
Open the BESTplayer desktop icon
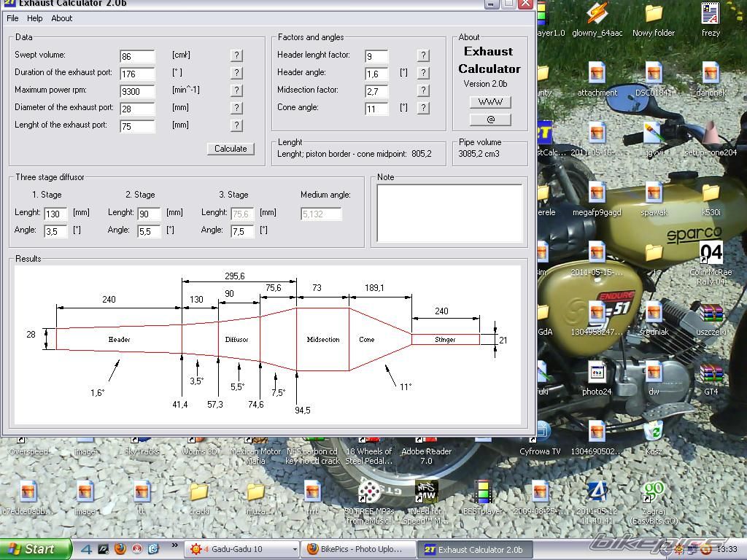point(483,492)
